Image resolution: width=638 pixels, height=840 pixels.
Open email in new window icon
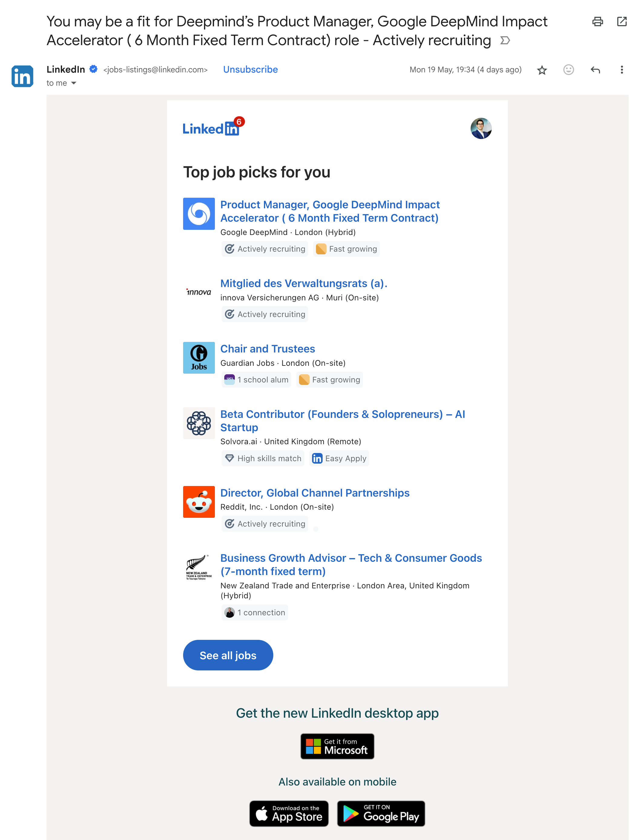(x=622, y=22)
